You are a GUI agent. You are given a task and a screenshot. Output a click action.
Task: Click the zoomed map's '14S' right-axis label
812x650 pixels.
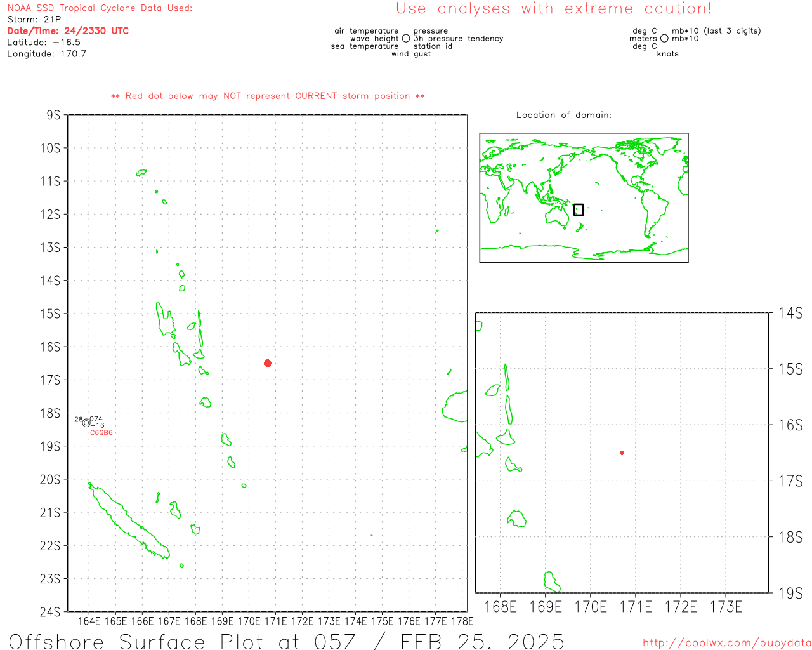point(790,312)
